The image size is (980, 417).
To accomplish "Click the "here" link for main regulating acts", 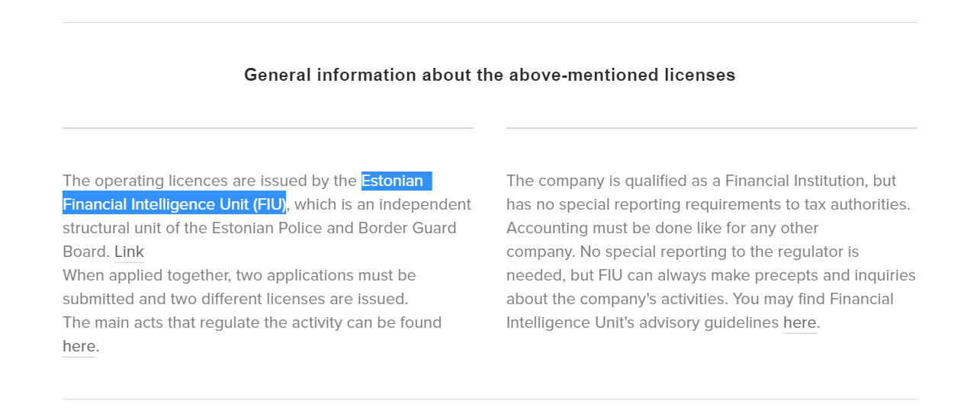I will (x=79, y=346).
